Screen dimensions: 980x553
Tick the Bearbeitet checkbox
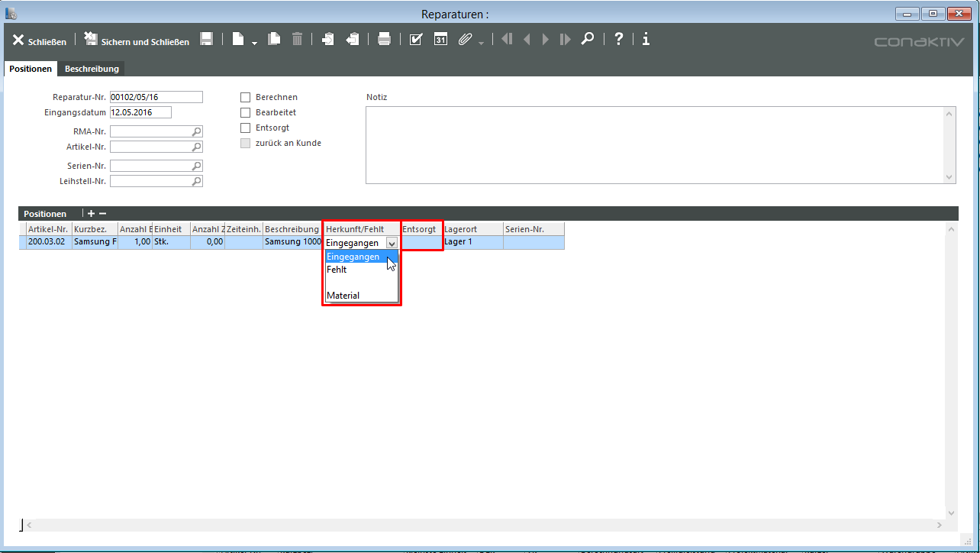(246, 112)
